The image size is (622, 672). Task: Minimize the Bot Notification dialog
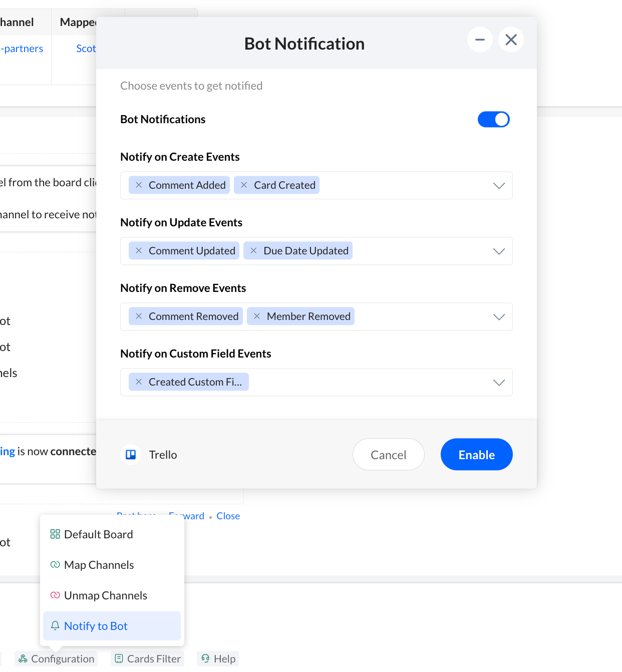point(480,40)
